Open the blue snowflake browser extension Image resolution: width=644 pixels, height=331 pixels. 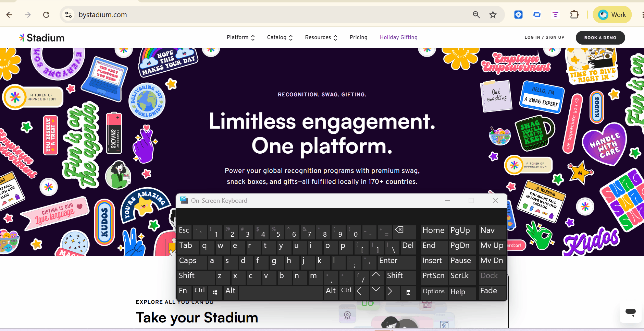click(518, 15)
